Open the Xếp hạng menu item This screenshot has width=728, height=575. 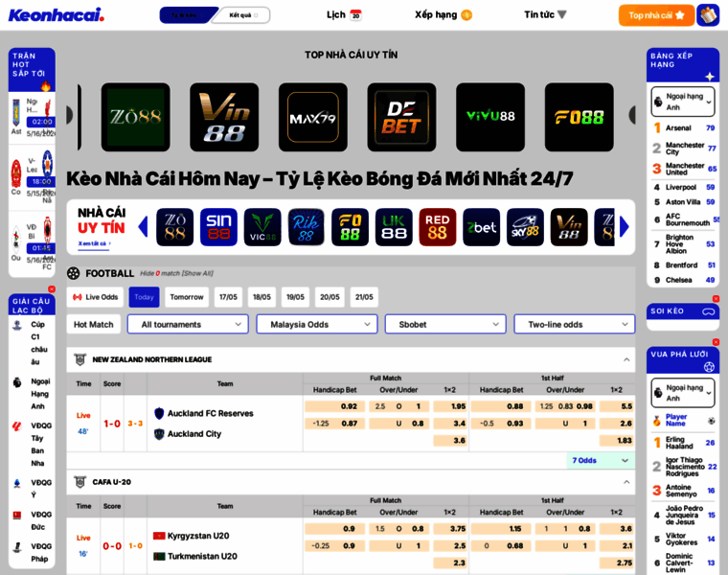tap(443, 15)
